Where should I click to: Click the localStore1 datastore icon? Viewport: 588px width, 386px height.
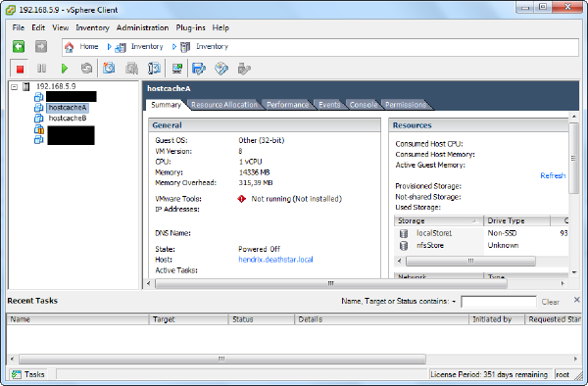(404, 233)
